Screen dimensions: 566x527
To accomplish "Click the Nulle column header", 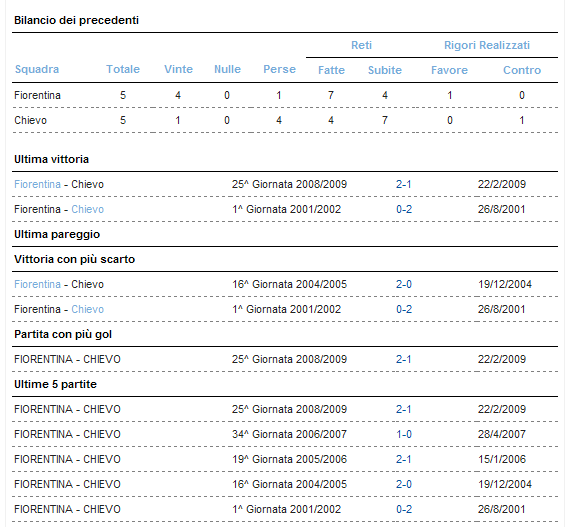I will click(x=227, y=69).
